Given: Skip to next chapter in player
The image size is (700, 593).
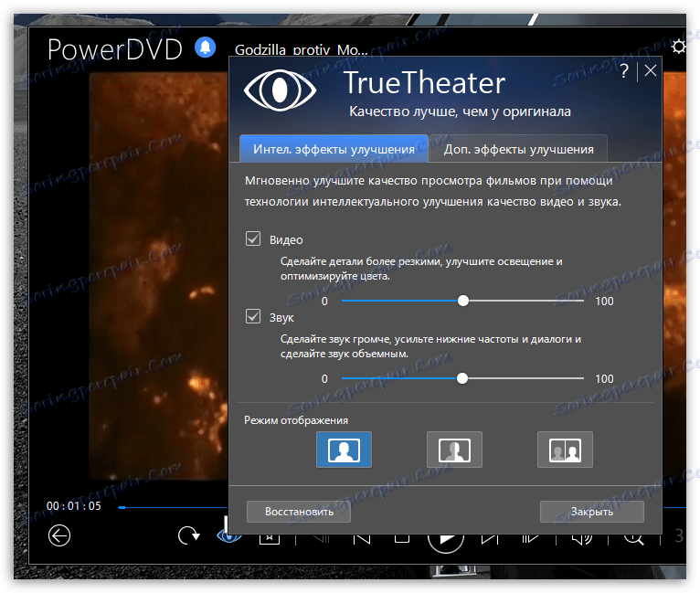Looking at the screenshot, I should [x=489, y=539].
